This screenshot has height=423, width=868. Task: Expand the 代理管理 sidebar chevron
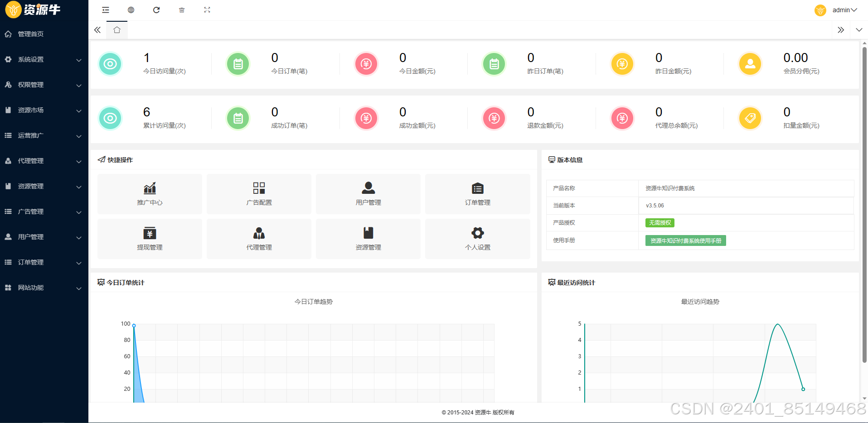click(79, 162)
